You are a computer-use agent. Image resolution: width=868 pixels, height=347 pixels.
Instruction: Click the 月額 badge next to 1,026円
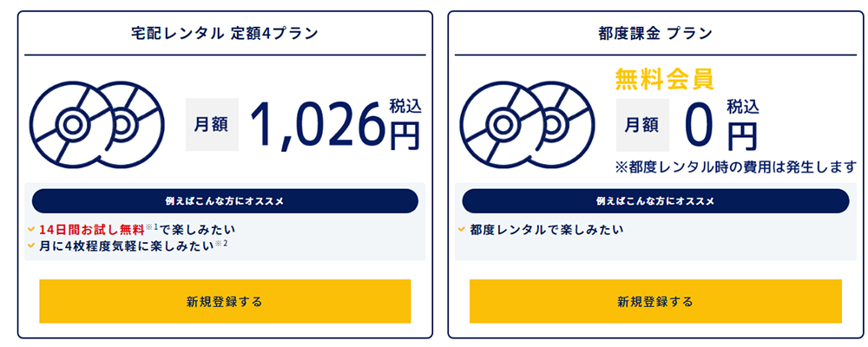[x=213, y=125]
